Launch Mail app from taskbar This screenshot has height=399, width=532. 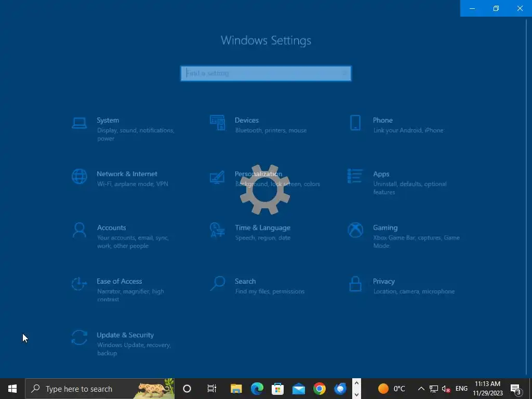coord(299,389)
